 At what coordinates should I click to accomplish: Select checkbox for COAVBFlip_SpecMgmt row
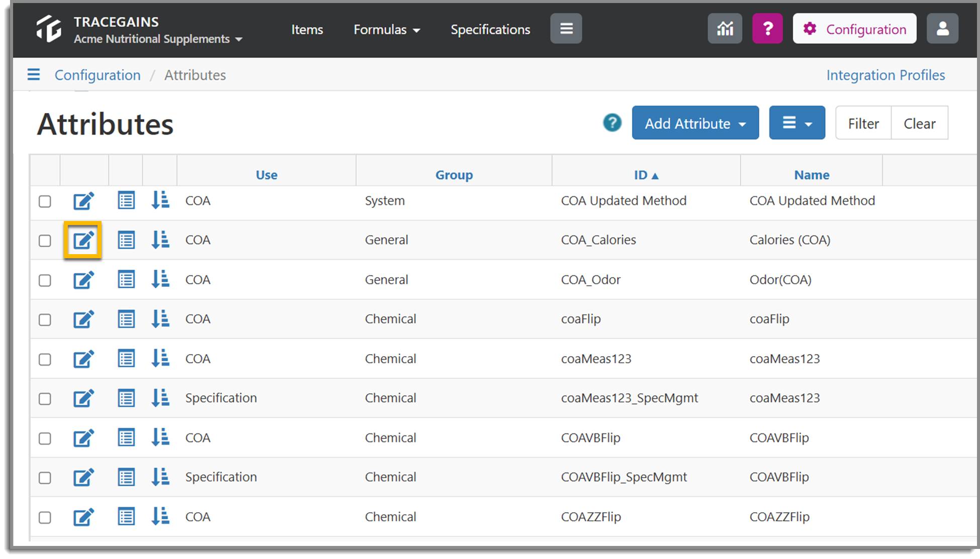pos(45,478)
